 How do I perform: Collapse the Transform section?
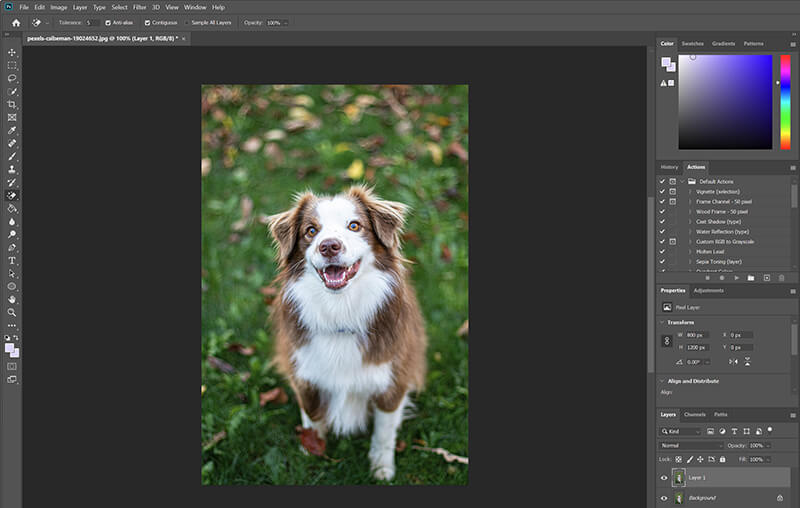(662, 322)
